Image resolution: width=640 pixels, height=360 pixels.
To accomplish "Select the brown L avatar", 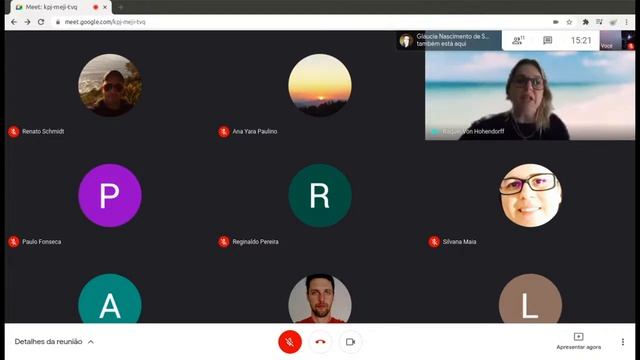I will point(530,298).
